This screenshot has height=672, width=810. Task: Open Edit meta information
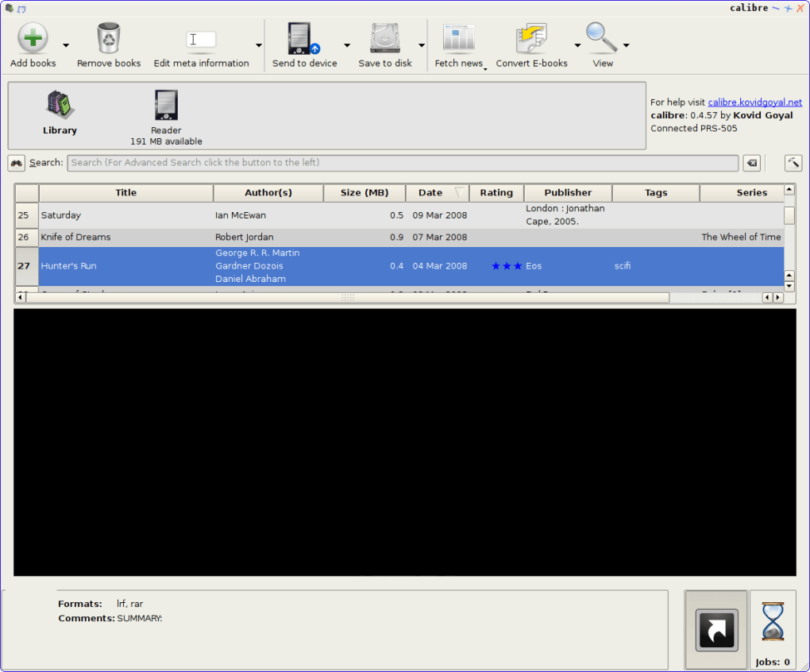pos(201,38)
